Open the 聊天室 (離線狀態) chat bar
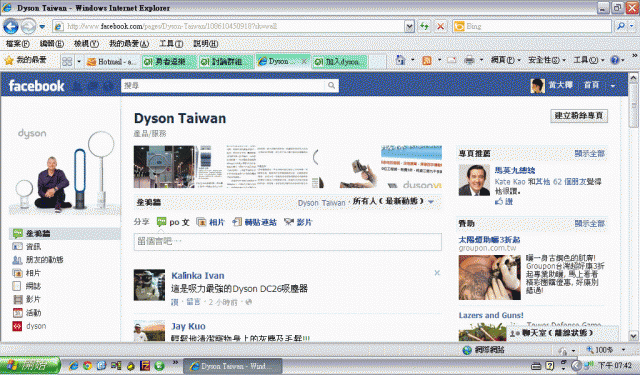The width and height of the screenshot is (640, 375). pos(562,333)
